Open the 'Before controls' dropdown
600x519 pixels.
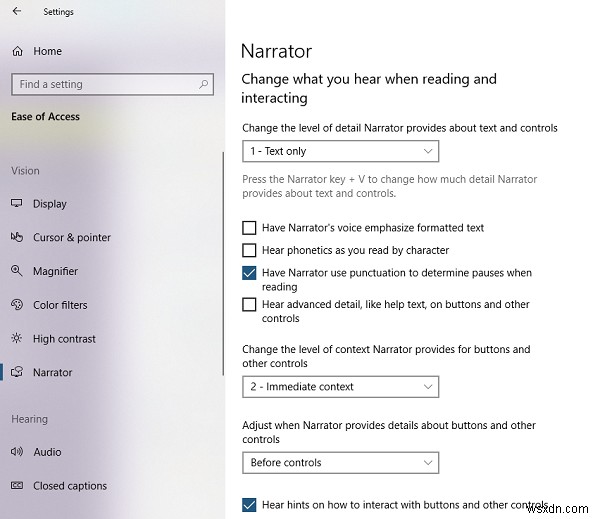tap(341, 463)
